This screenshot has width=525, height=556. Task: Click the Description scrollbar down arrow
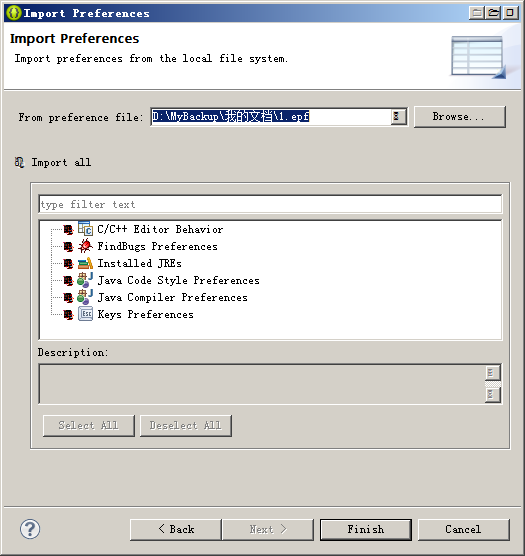[x=492, y=394]
